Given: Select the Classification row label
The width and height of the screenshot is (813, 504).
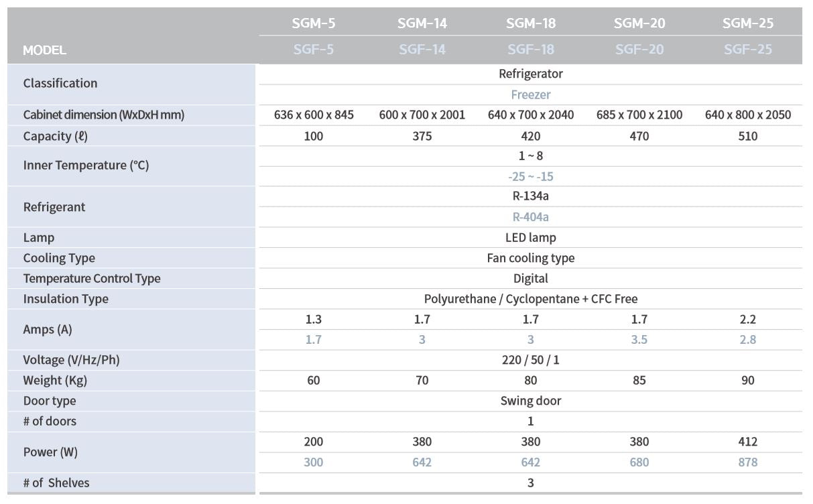Looking at the screenshot, I should point(60,83).
